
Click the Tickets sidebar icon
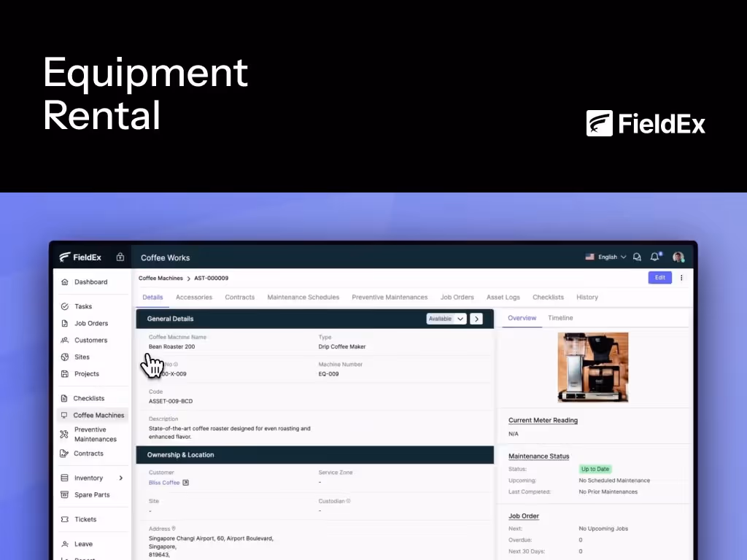(x=65, y=519)
